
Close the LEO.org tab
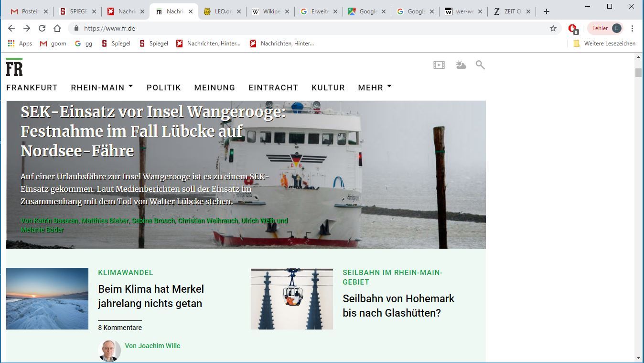click(239, 11)
